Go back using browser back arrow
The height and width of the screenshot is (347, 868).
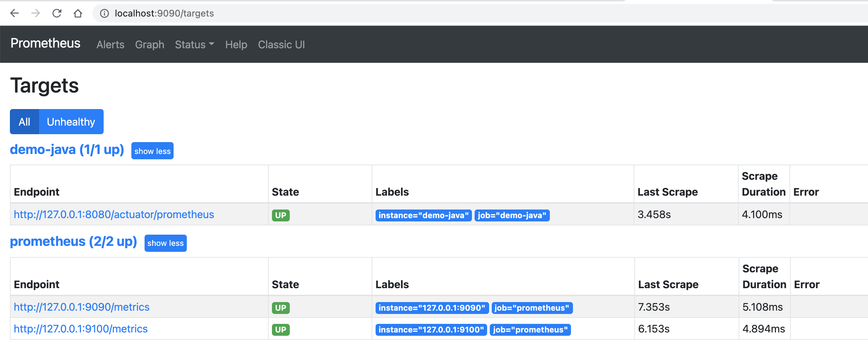pyautogui.click(x=15, y=13)
